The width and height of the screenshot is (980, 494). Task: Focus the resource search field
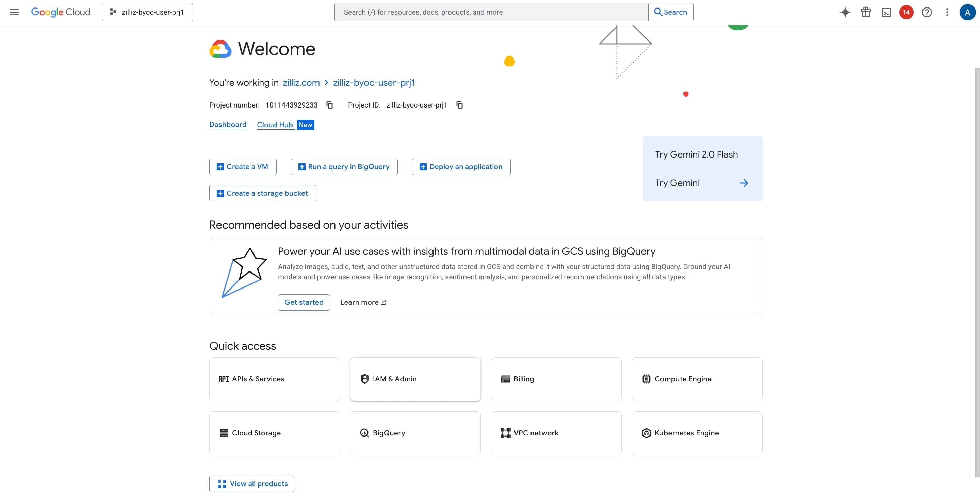491,12
